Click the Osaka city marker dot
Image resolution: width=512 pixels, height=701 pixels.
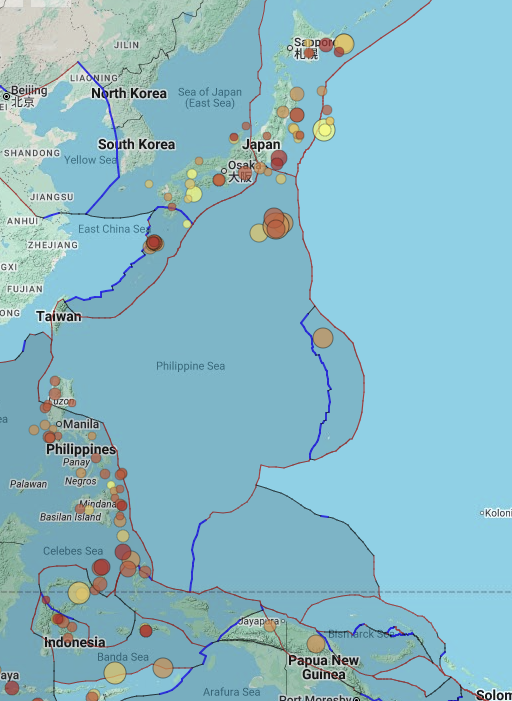point(224,171)
